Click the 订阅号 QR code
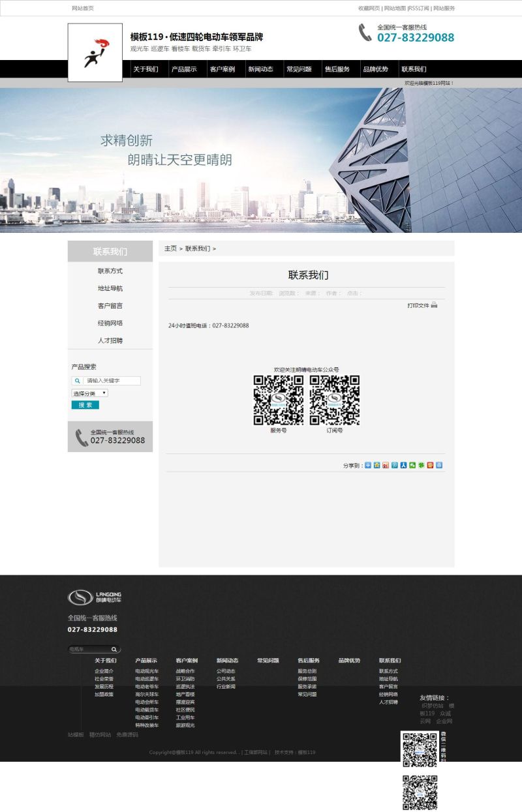This screenshot has height=812, width=522. coord(335,400)
